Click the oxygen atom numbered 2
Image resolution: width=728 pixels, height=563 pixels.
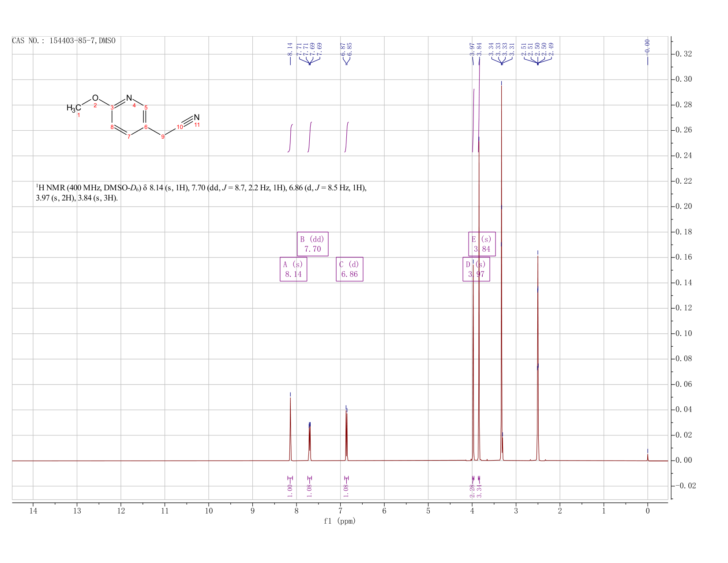click(x=95, y=98)
